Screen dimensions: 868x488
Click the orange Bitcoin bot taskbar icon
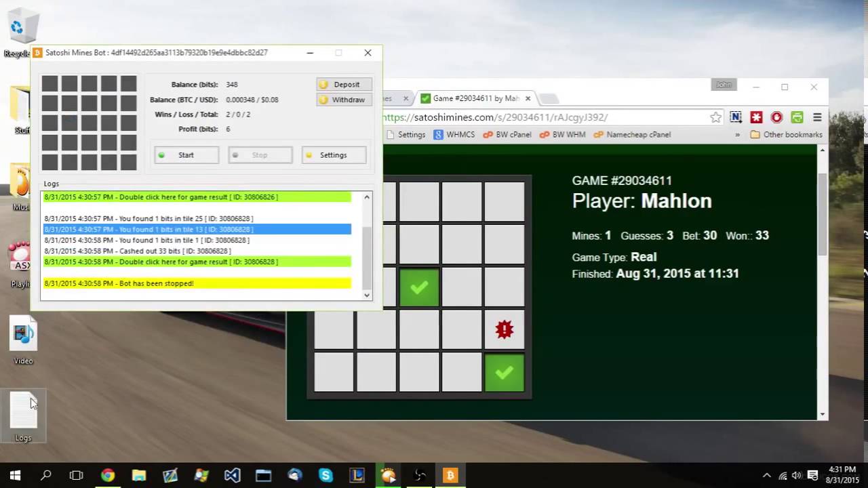[450, 476]
